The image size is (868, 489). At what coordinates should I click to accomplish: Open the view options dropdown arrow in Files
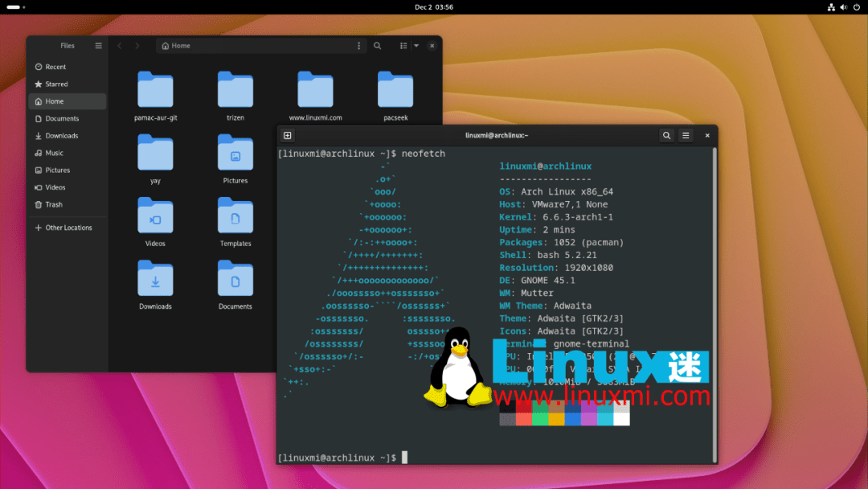[x=415, y=46]
